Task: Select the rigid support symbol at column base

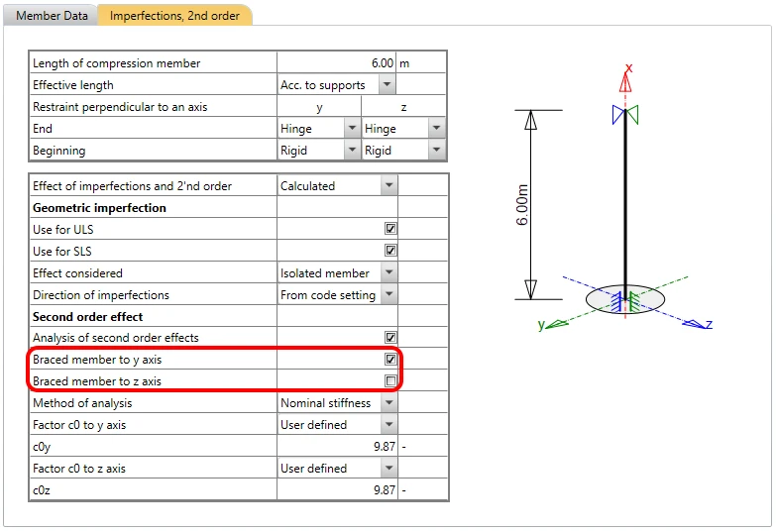Action: click(625, 300)
